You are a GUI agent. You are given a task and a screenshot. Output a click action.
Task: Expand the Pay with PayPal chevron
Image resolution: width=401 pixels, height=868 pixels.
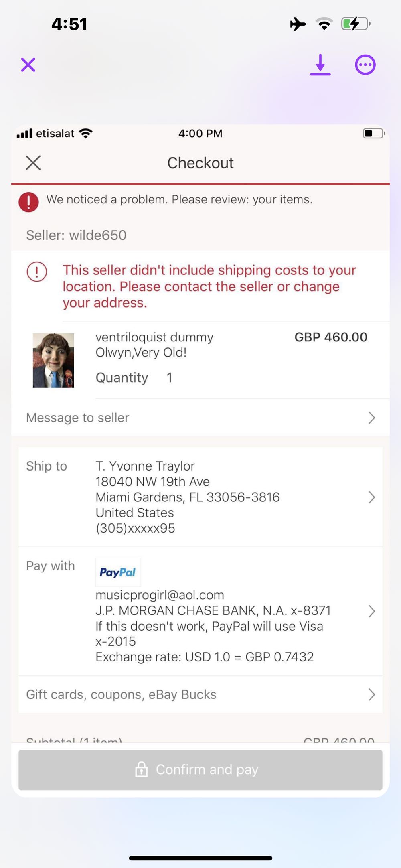[x=371, y=611]
